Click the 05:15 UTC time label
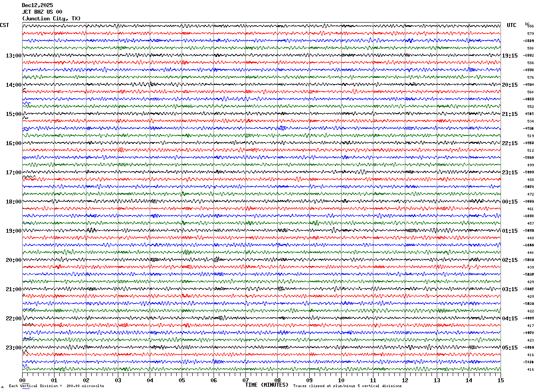This screenshot has width=536, height=392. click(510, 348)
